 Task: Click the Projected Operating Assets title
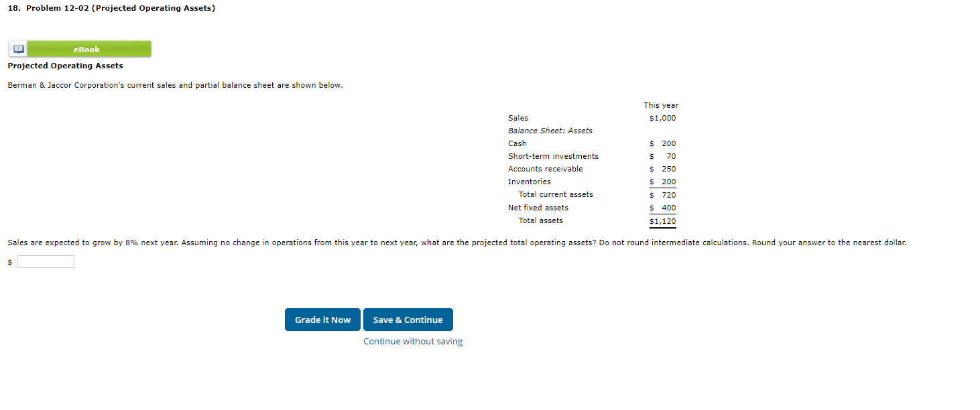click(64, 66)
